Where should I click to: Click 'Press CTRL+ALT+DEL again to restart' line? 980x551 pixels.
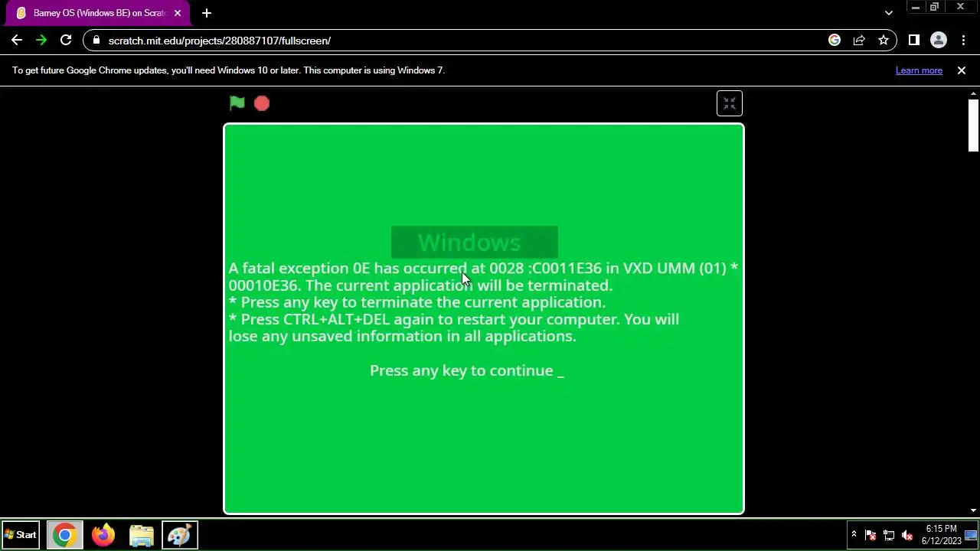454,319
